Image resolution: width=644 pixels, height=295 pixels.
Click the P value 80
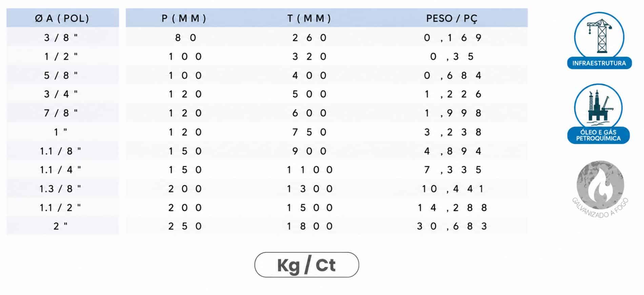pyautogui.click(x=185, y=37)
